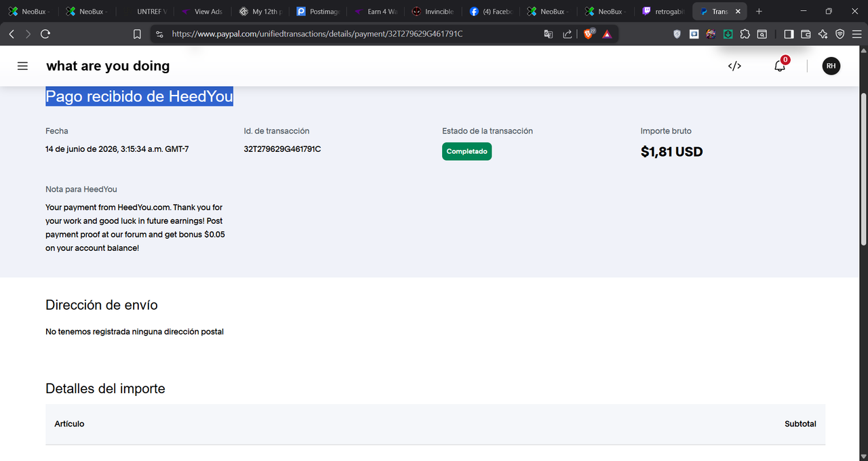Open the Leo AI sparkle icon
Viewport: 868px width, 461px height.
(x=823, y=34)
